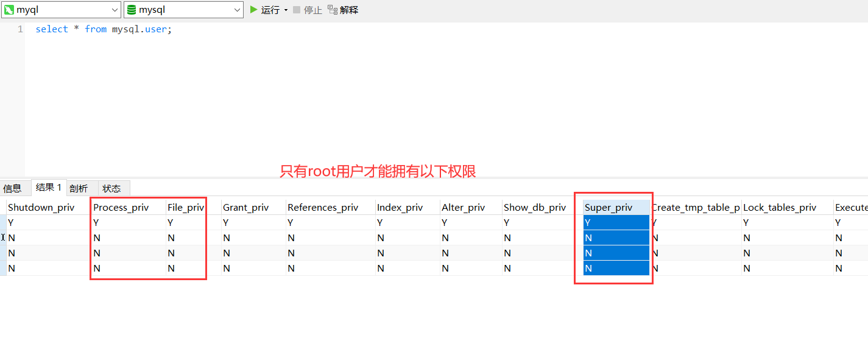Select the 结果 1 tab
Image resolution: width=868 pixels, height=338 pixels.
click(x=49, y=188)
